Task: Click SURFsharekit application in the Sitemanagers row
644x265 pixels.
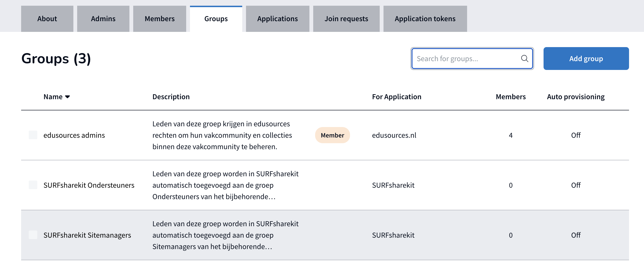Action: coord(393,235)
